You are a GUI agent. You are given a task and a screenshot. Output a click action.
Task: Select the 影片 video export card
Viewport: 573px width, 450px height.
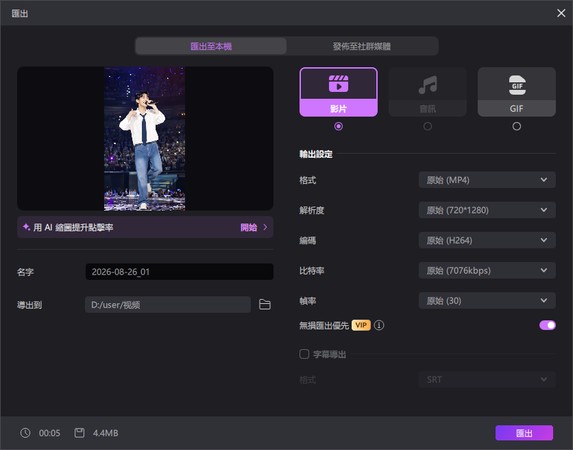338,92
